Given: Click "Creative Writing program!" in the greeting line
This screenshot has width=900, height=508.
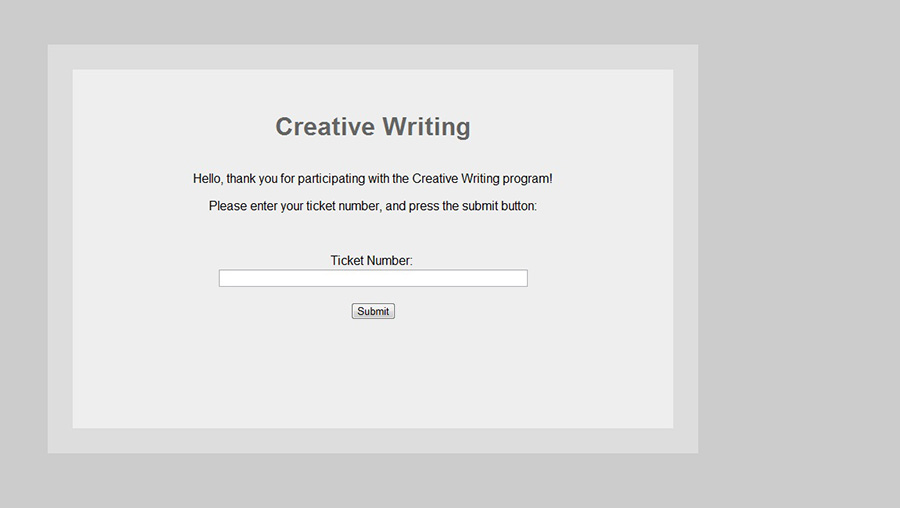Looking at the screenshot, I should click(482, 179).
